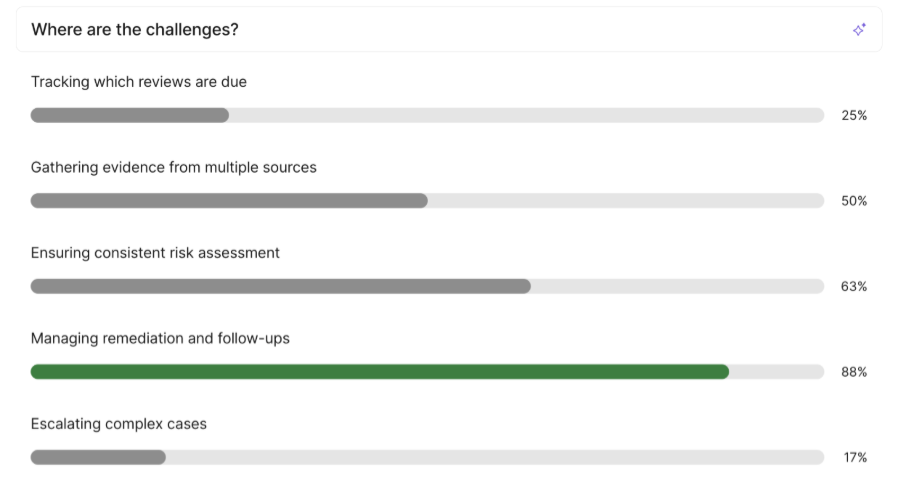Click the 'Where are the challenges?' heading
The height and width of the screenshot is (480, 901).
coord(135,30)
